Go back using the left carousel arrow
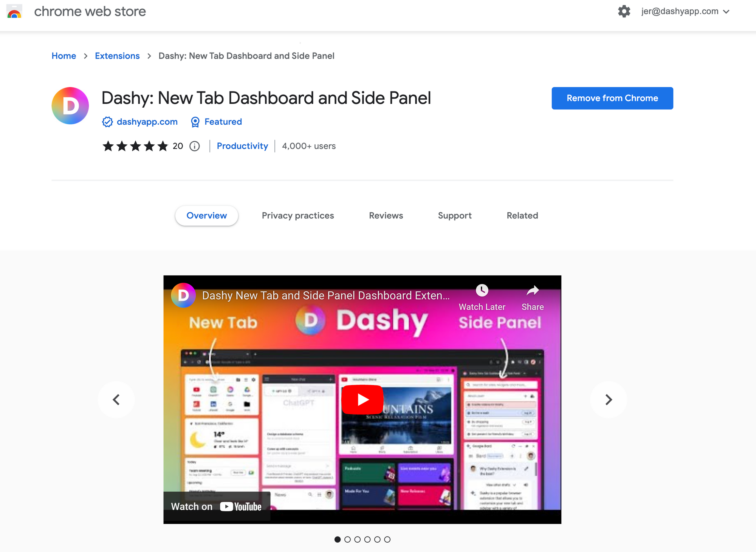This screenshot has width=756, height=552. tap(116, 399)
